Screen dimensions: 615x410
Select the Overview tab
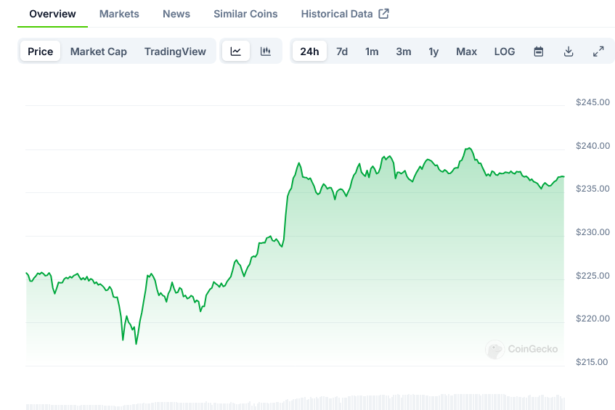[53, 14]
